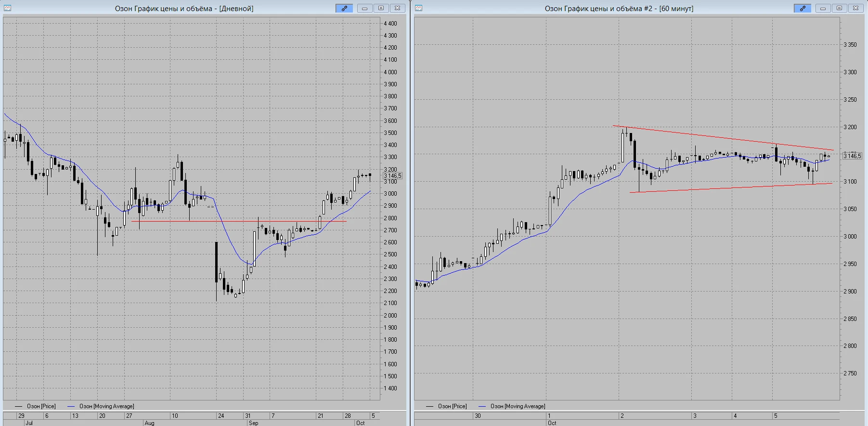Select title 'Озон График цены и объёма - [Дневной]'
The image size is (868, 426).
tap(184, 9)
